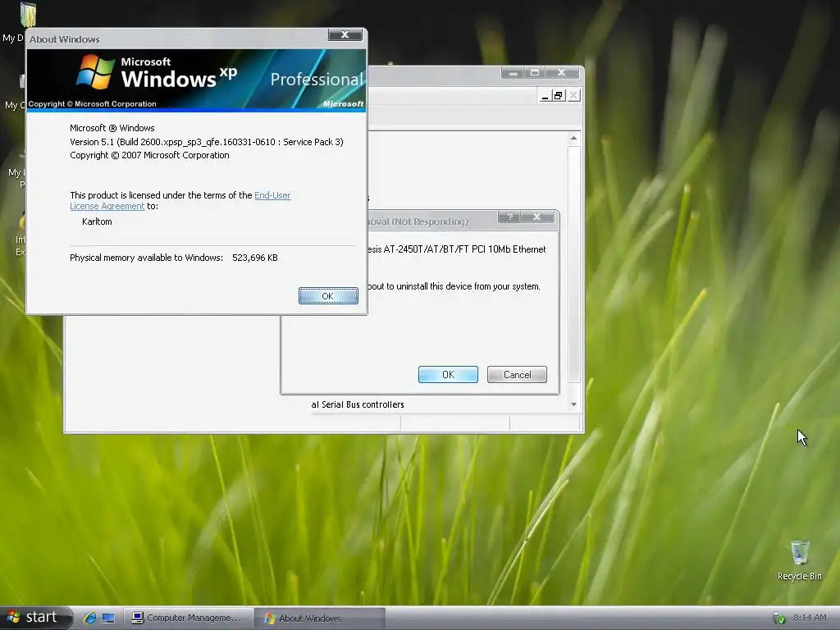The height and width of the screenshot is (630, 840).
Task: Click the AT-2450T PCI 10Mb Ethernet device name
Action: click(x=456, y=249)
